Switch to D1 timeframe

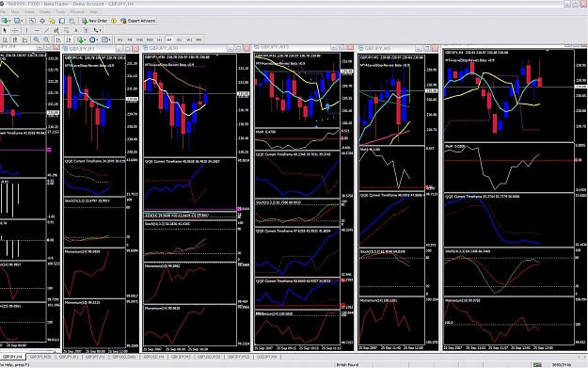(180, 40)
